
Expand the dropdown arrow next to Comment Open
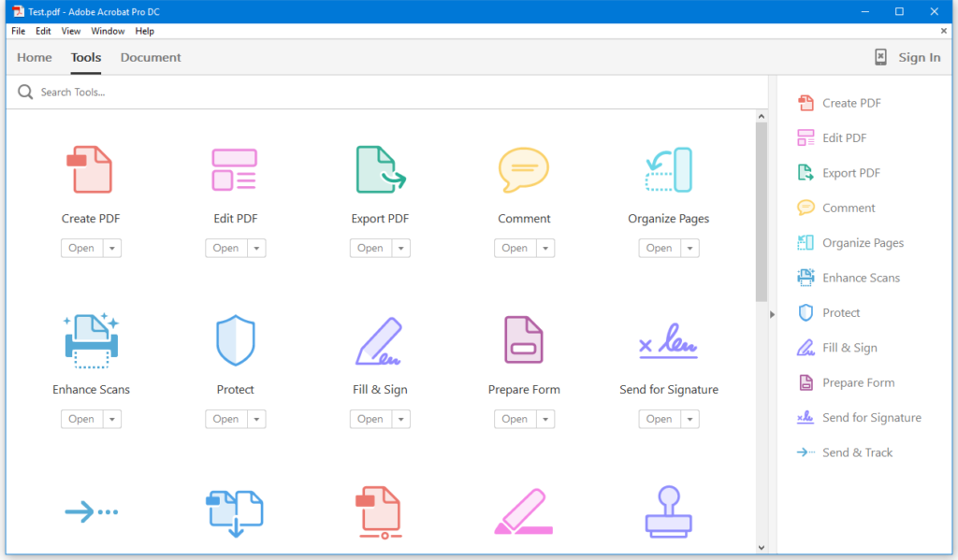coord(545,248)
